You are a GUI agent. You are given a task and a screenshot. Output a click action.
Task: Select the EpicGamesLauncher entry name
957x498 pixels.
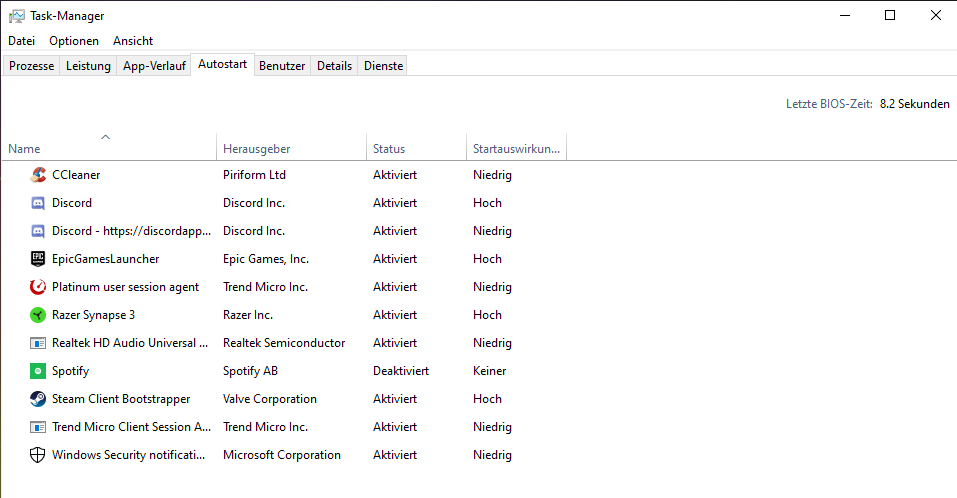pos(106,259)
